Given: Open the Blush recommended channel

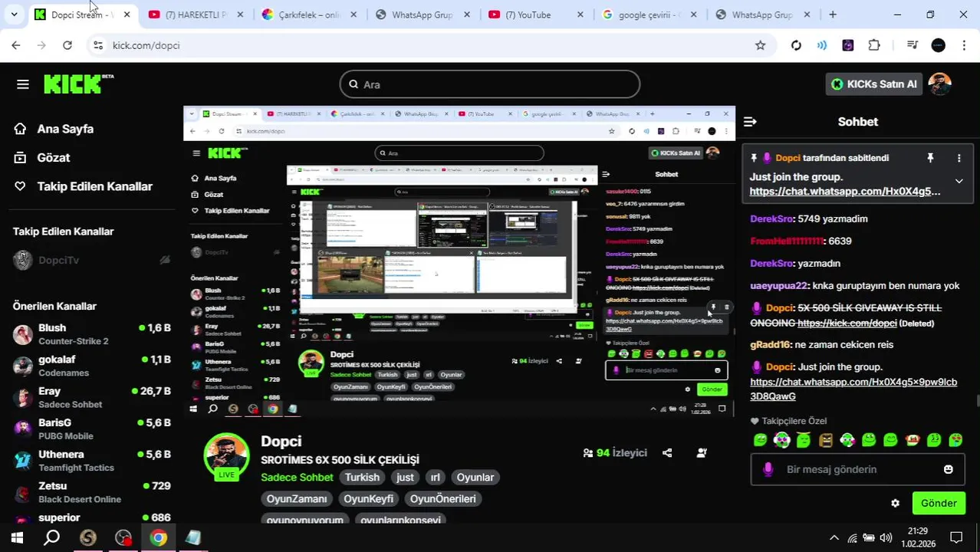Looking at the screenshot, I should (92, 333).
